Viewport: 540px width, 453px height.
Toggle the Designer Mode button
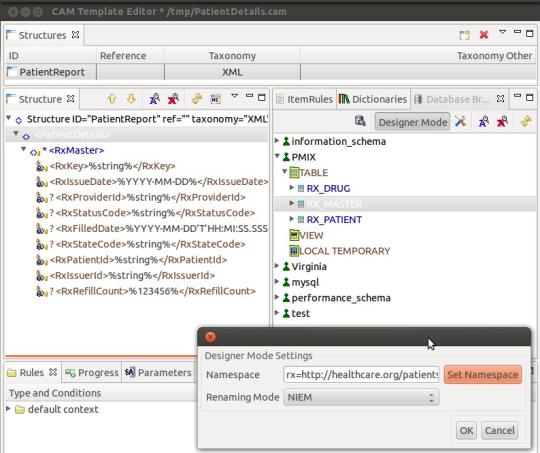(x=412, y=122)
